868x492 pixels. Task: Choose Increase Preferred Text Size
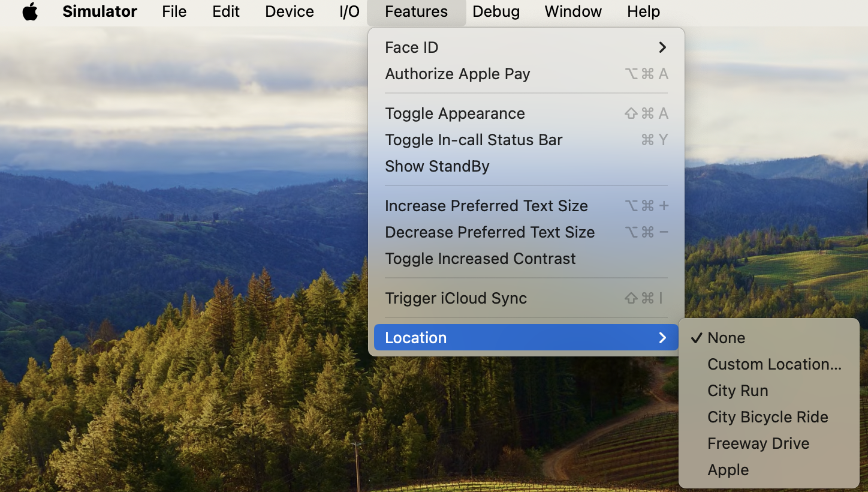(526, 205)
